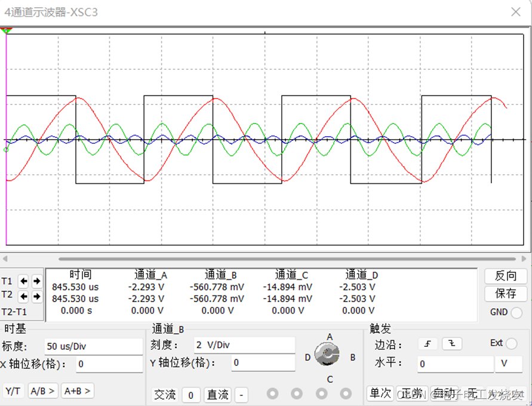Select AC coupling (交流) button
Viewport: 532px width, 406px height.
coord(165,395)
